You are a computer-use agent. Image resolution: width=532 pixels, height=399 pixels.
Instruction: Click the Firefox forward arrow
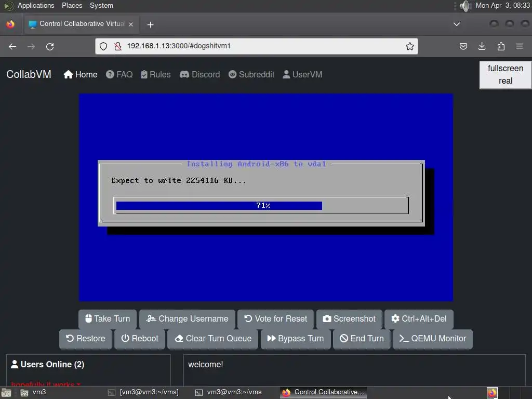click(31, 46)
